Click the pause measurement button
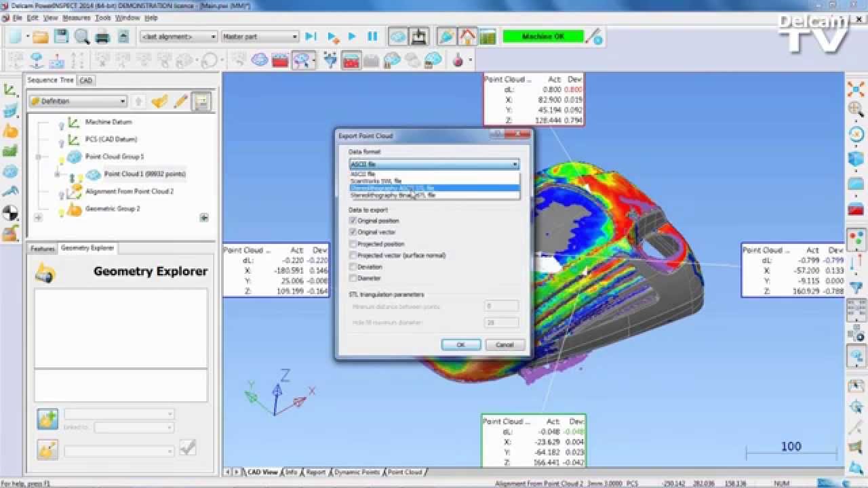 (372, 37)
